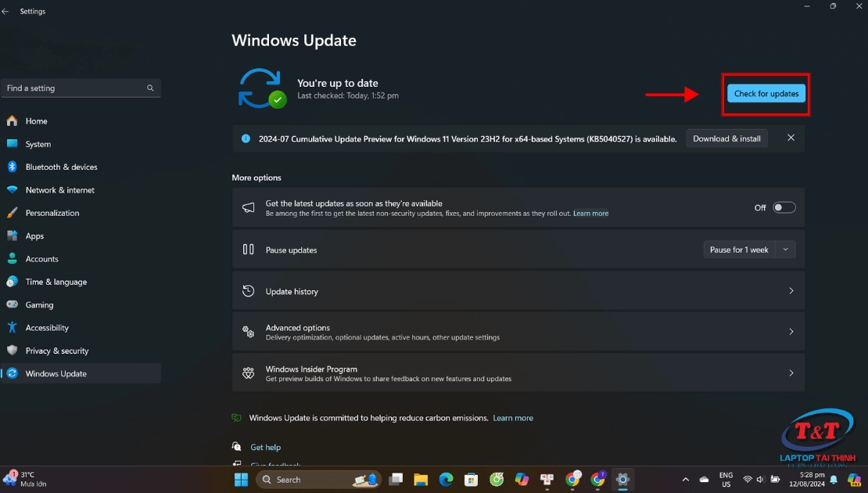Click the Get help headset icon
This screenshot has width=868, height=493.
[237, 447]
